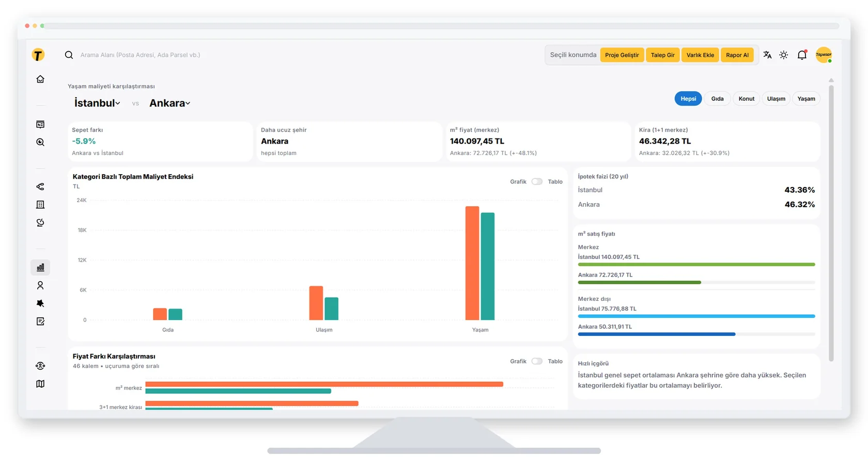
Task: Open the community group sidebar icon
Action: pos(40,366)
